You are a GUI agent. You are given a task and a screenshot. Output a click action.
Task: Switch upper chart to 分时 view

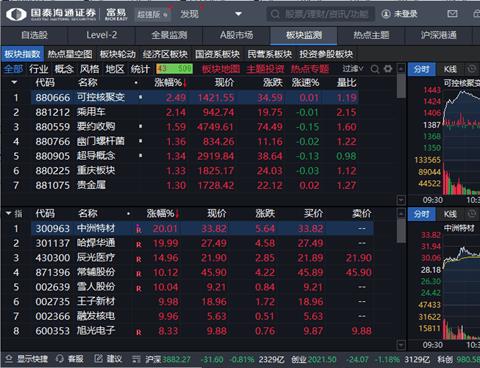click(x=422, y=69)
